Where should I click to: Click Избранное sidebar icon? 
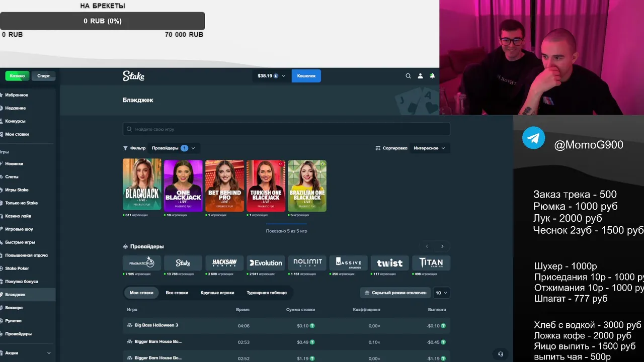2,95
